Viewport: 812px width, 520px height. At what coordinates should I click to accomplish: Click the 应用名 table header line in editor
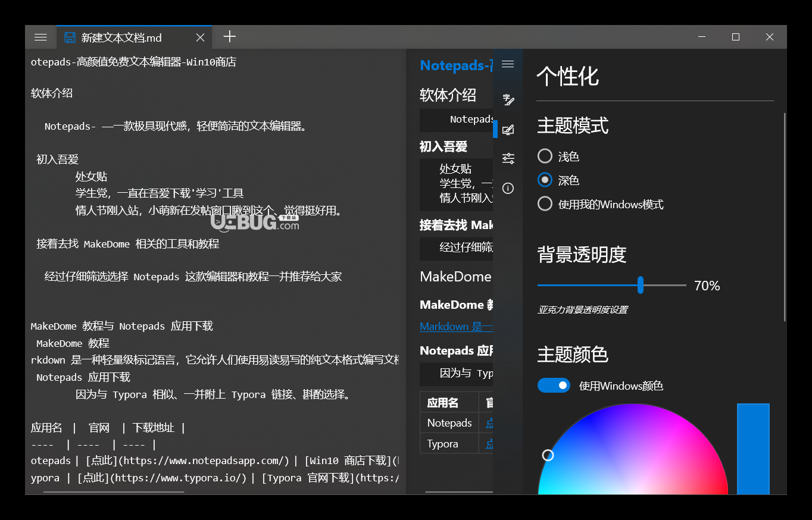click(x=108, y=427)
